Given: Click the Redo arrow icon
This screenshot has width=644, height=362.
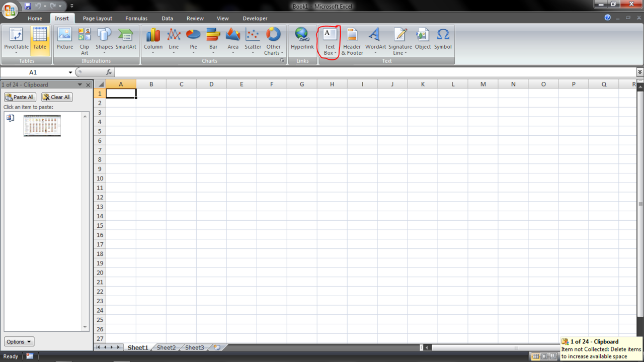Looking at the screenshot, I should (x=52, y=6).
